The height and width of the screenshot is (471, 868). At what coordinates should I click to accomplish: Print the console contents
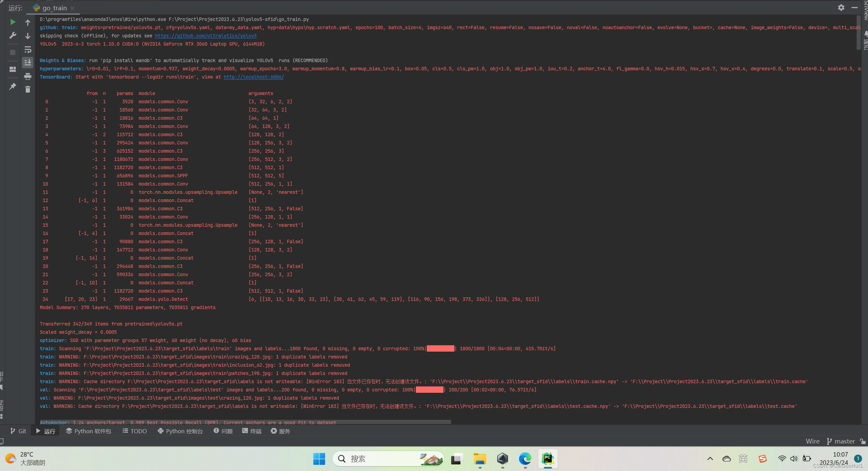[x=28, y=76]
